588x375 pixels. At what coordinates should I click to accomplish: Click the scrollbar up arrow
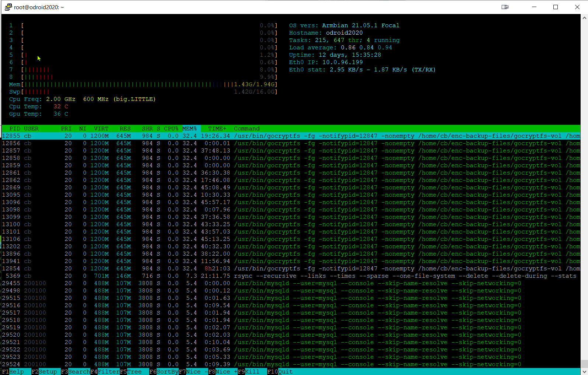coord(584,17)
